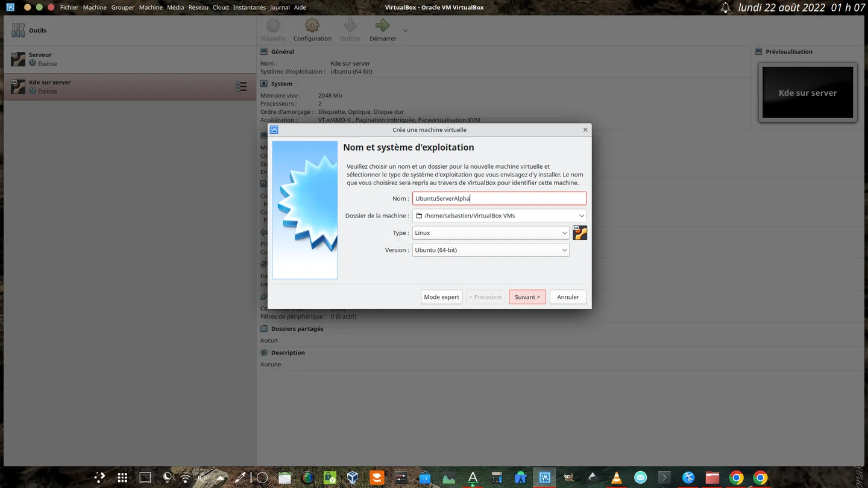Open the Journal menu
868x488 pixels.
[280, 7]
